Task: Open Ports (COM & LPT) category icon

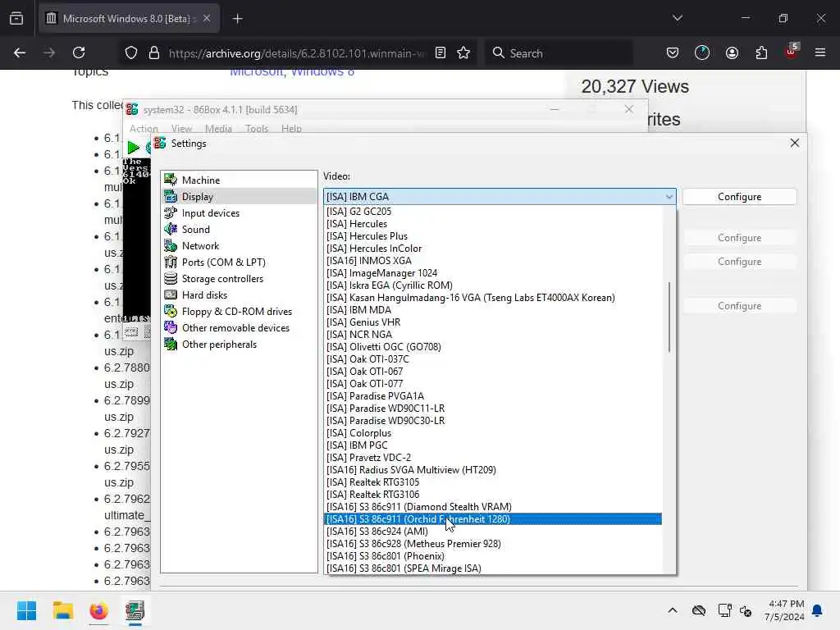Action: click(171, 262)
